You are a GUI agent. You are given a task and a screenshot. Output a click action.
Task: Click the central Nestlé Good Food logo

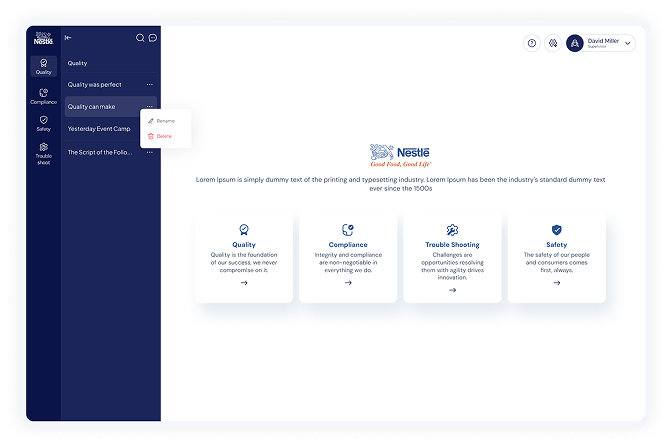point(400,156)
